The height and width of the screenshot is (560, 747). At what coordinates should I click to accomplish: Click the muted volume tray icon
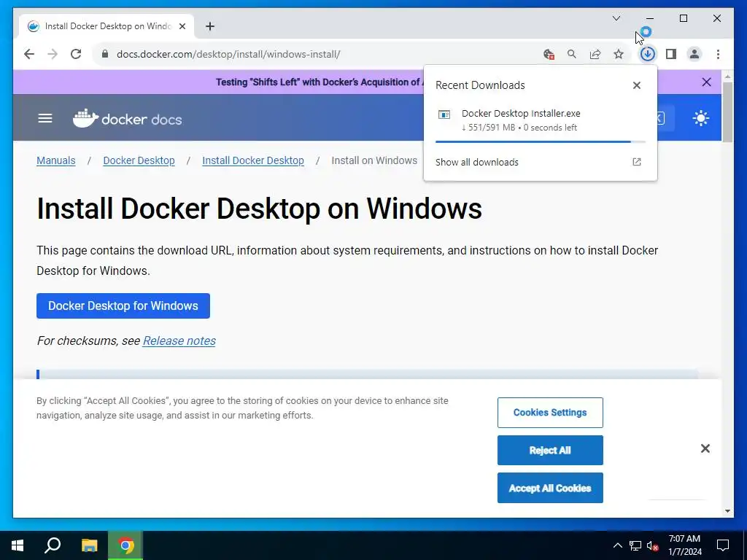(x=653, y=545)
